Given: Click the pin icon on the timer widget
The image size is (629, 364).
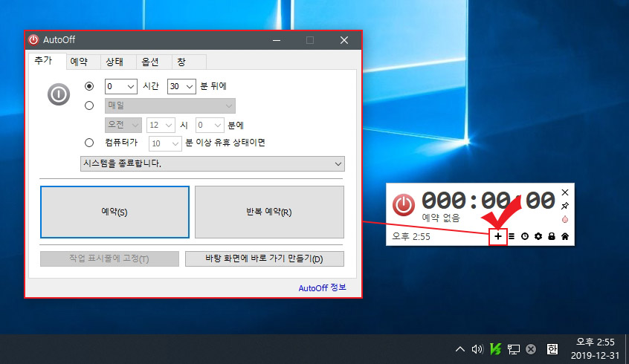Looking at the screenshot, I should [565, 206].
